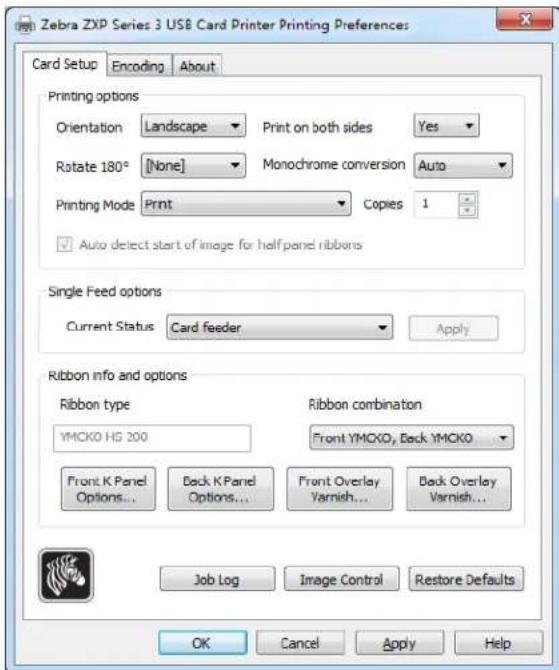Open Back K Panel Options
Screen dimensions: 559x670
pos(221,489)
